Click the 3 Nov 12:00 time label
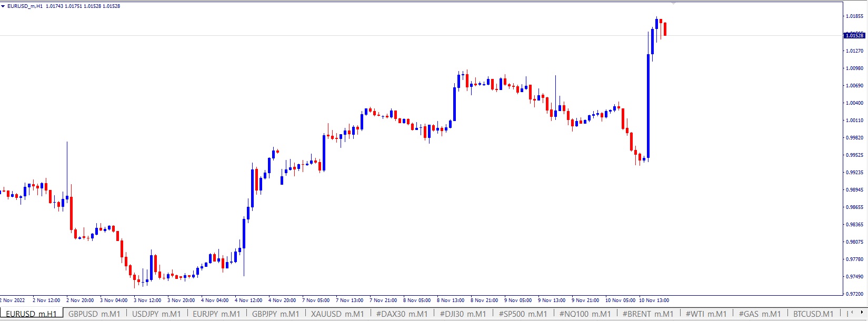868x321 pixels. (x=147, y=300)
